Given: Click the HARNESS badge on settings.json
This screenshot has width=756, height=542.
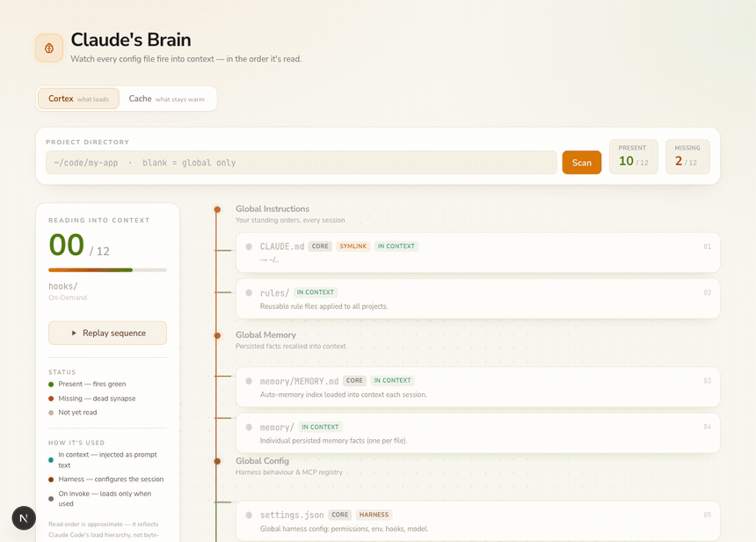Looking at the screenshot, I should [x=374, y=515].
